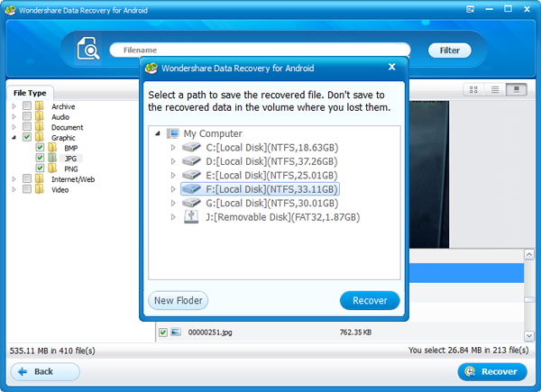Expand the F: drive node
The height and width of the screenshot is (392, 541).
(x=173, y=189)
